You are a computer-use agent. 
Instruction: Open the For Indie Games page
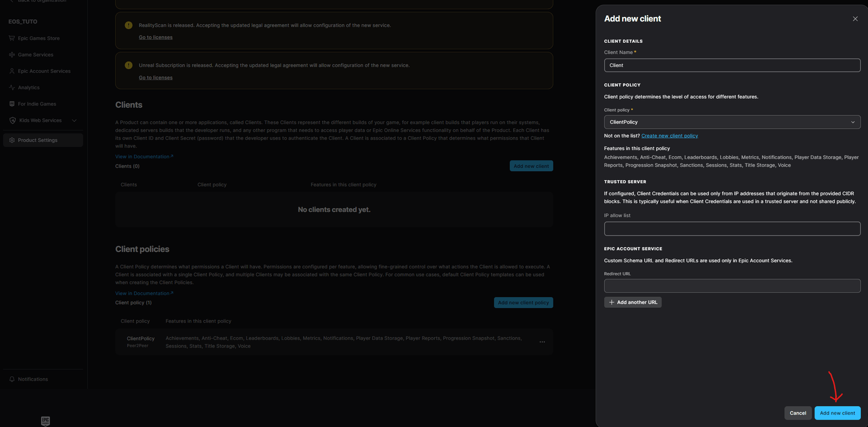pyautogui.click(x=36, y=103)
